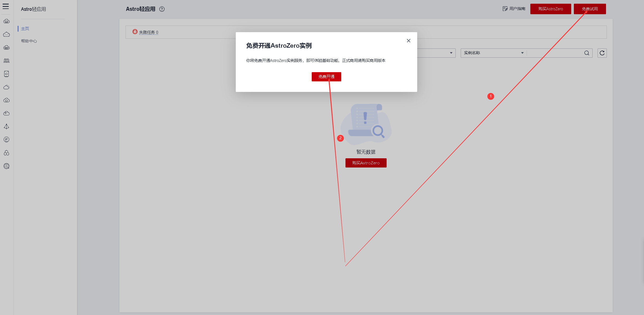
Task: Click the search magnifier icon
Action: pyautogui.click(x=587, y=53)
